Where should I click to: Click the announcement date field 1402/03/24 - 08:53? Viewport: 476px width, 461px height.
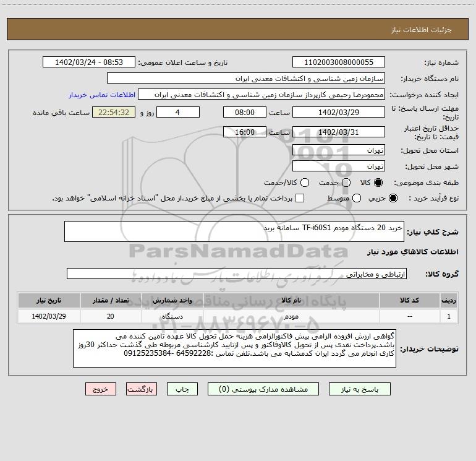pos(89,62)
